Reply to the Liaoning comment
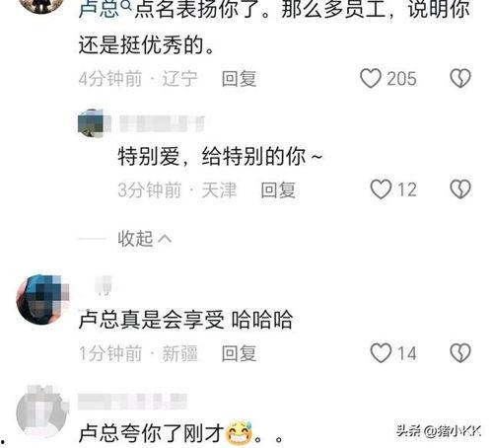Image resolution: width=492 pixels, height=448 pixels. point(239,79)
